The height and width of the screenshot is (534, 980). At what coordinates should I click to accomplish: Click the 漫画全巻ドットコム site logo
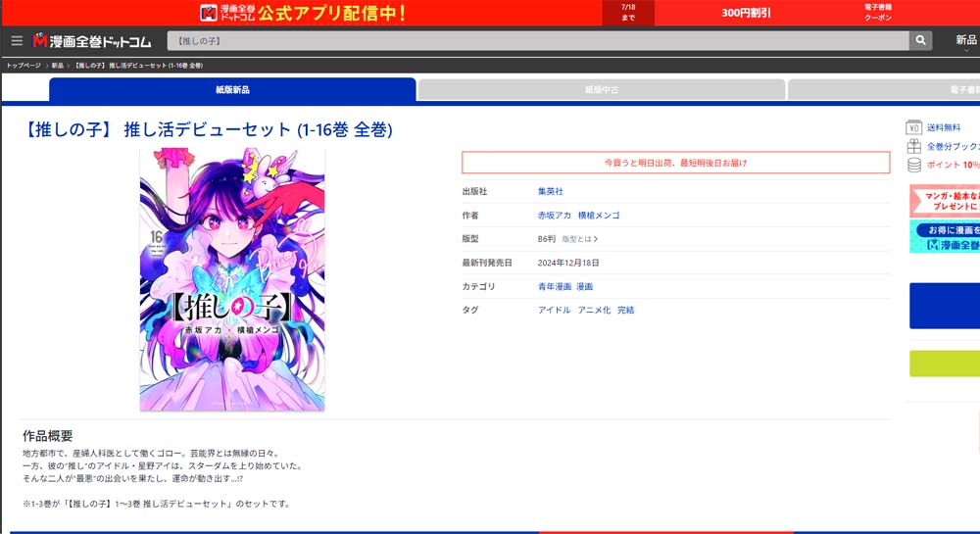92,41
